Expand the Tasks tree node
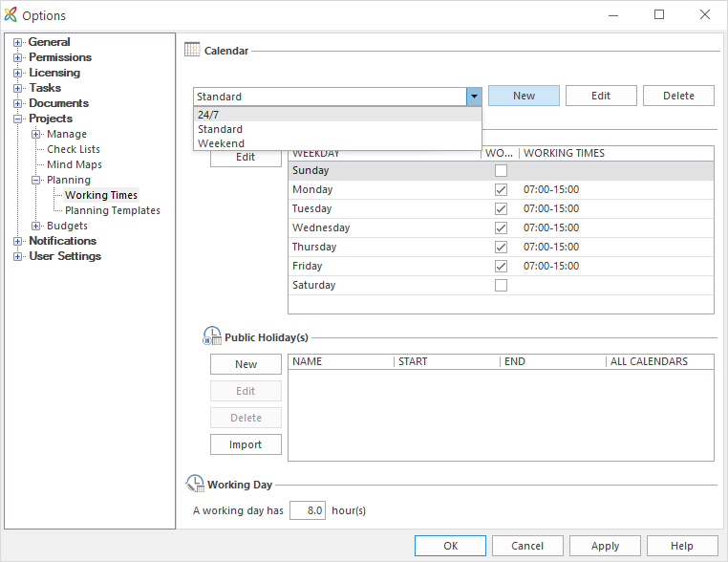Viewport: 728px width, 562px height. click(17, 88)
